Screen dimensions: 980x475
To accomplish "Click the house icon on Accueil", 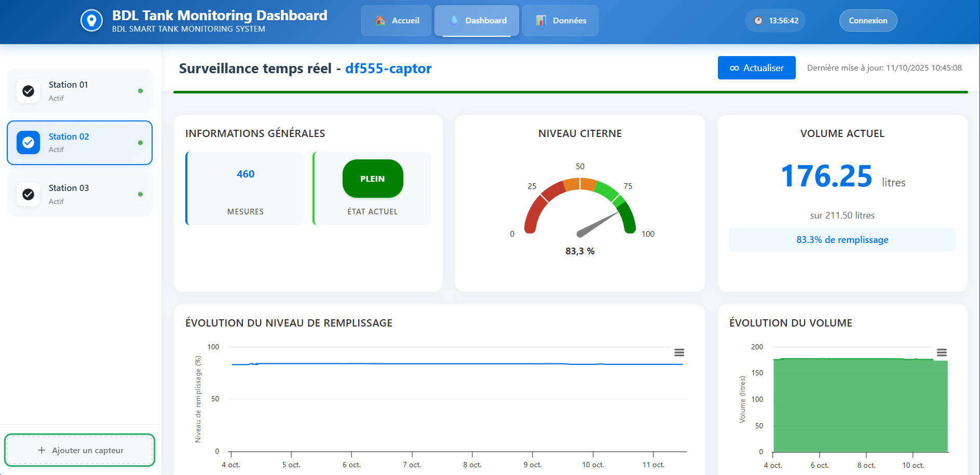I will [380, 21].
